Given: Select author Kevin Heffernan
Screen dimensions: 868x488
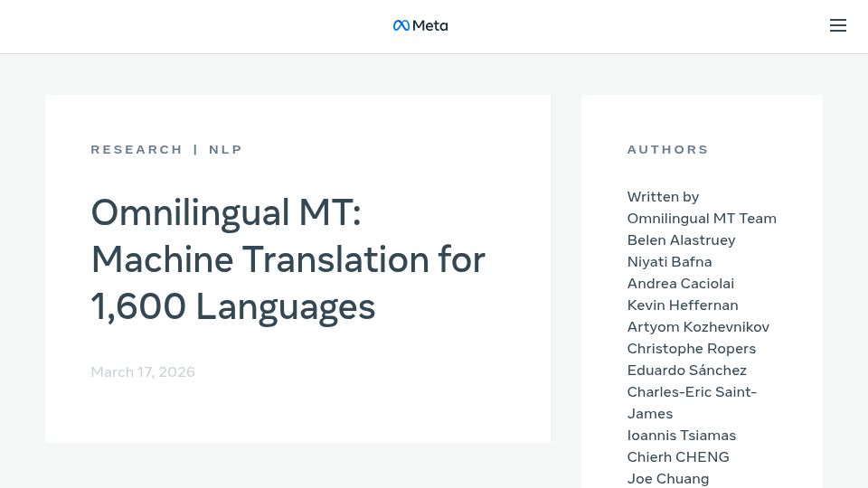Looking at the screenshot, I should tap(683, 305).
